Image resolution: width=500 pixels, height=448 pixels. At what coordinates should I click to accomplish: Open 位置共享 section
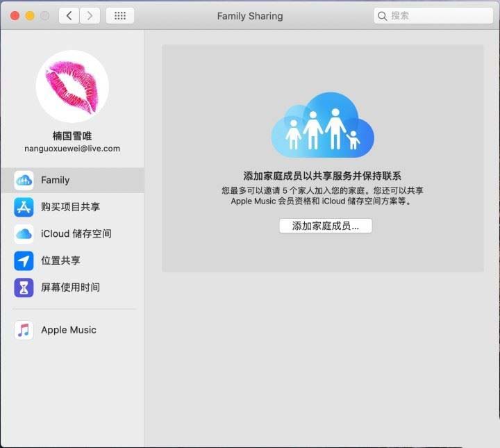pos(72,261)
